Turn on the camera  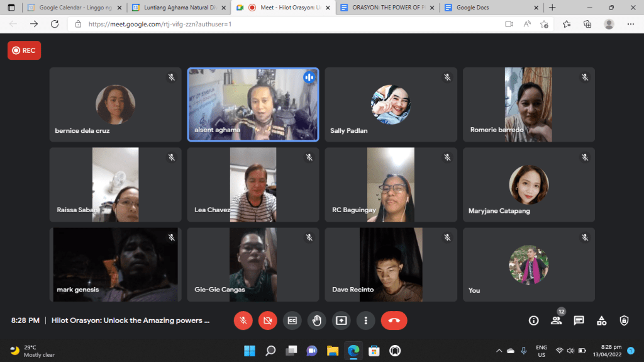[268, 320]
